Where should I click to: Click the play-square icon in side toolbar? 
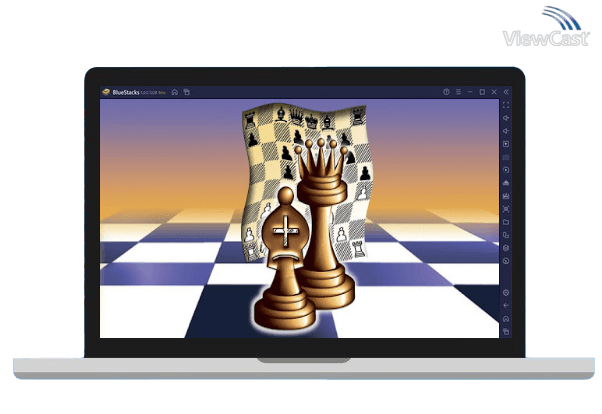(x=506, y=144)
